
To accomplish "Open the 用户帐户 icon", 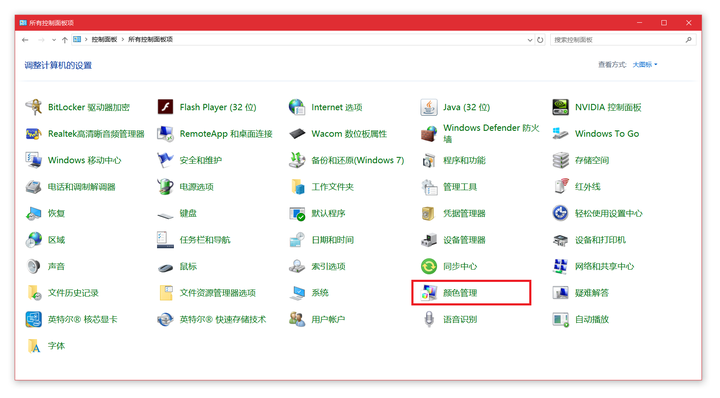I will 297,319.
